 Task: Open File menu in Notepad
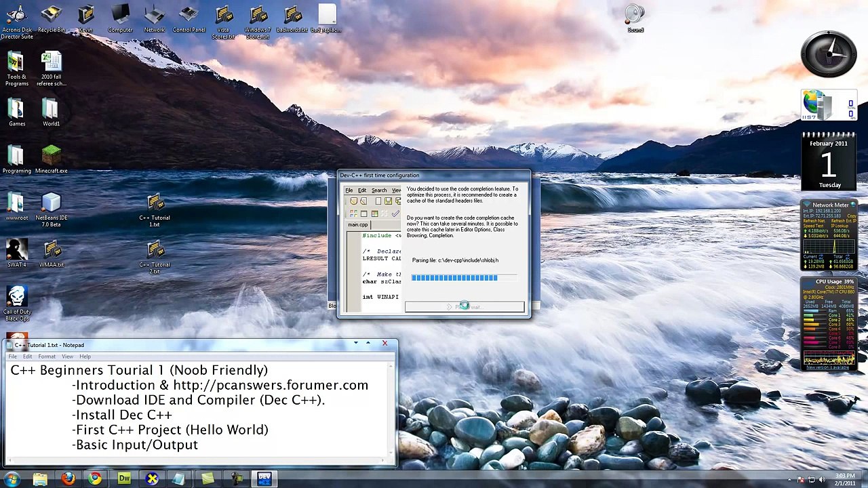13,357
